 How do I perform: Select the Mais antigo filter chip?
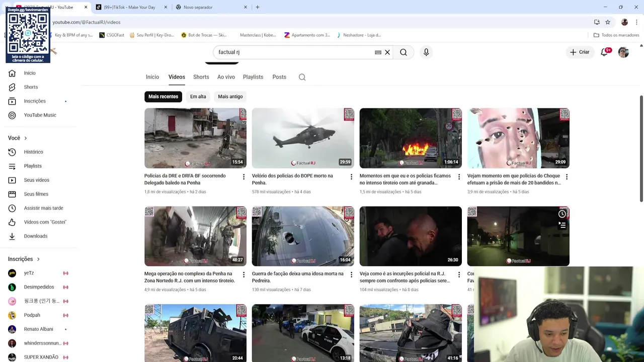(230, 97)
